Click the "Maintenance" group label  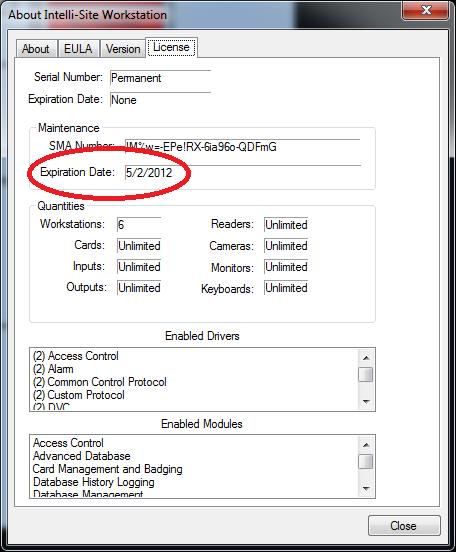[x=69, y=128]
